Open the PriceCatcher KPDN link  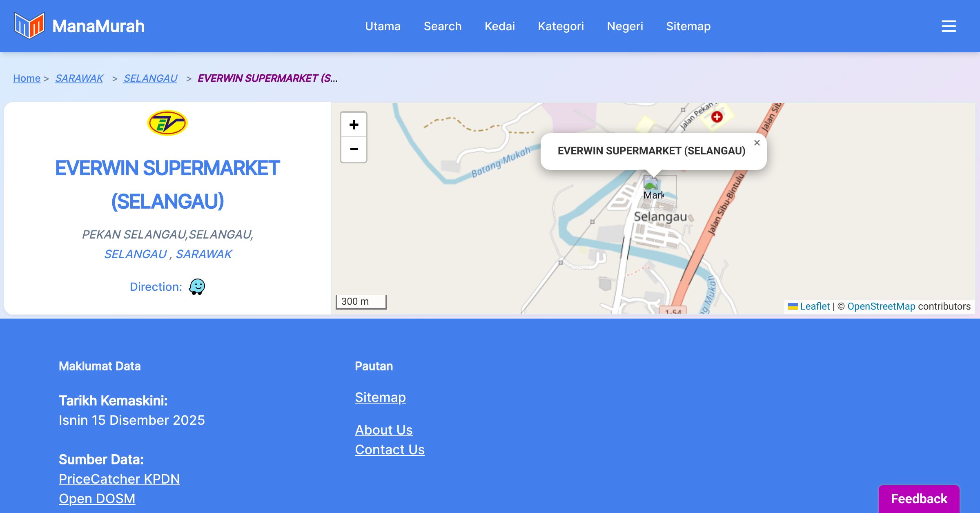pyautogui.click(x=119, y=479)
